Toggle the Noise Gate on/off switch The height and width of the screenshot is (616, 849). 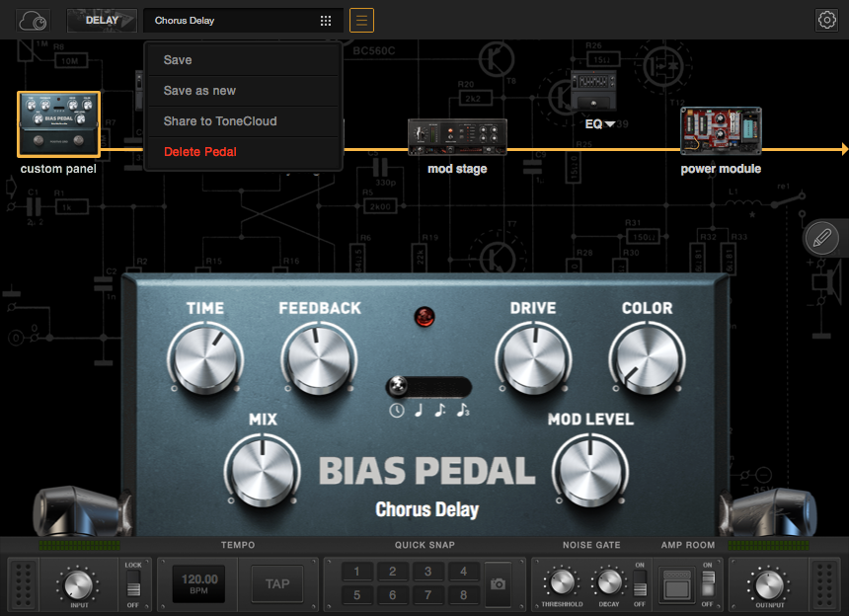[x=640, y=584]
